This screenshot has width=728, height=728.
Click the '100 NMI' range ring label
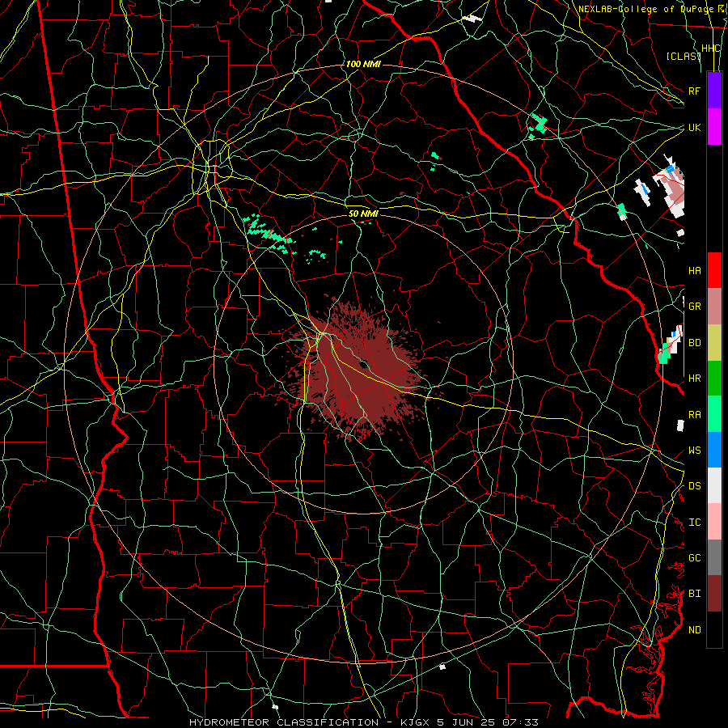[x=363, y=64]
